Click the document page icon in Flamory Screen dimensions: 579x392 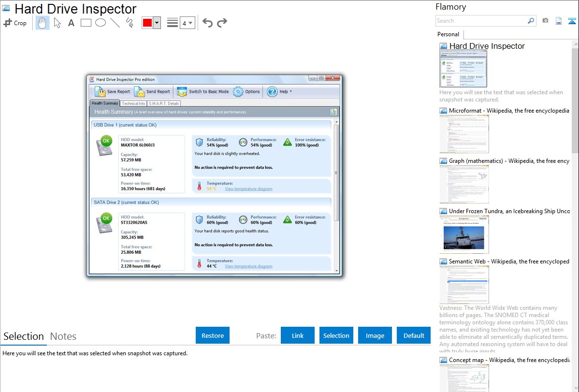pyautogui.click(x=559, y=21)
